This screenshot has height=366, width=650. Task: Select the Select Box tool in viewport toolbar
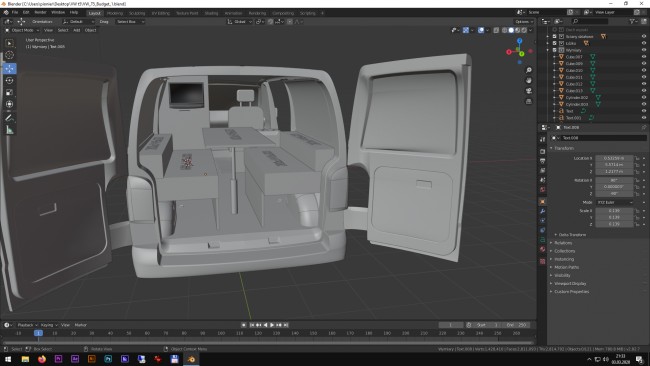pos(10,43)
